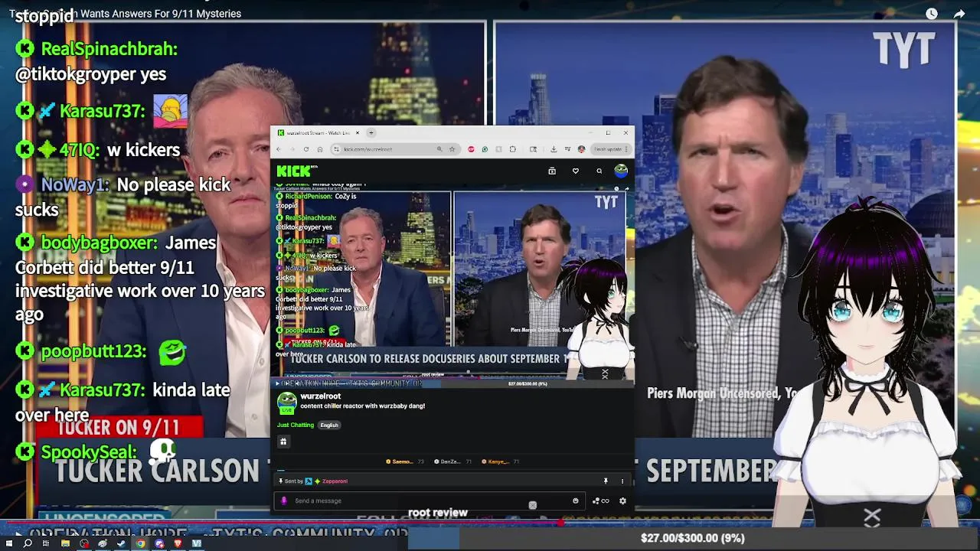Click the red extension icon in Chrome toolbar
Screen dimensions: 980x551
[471, 149]
